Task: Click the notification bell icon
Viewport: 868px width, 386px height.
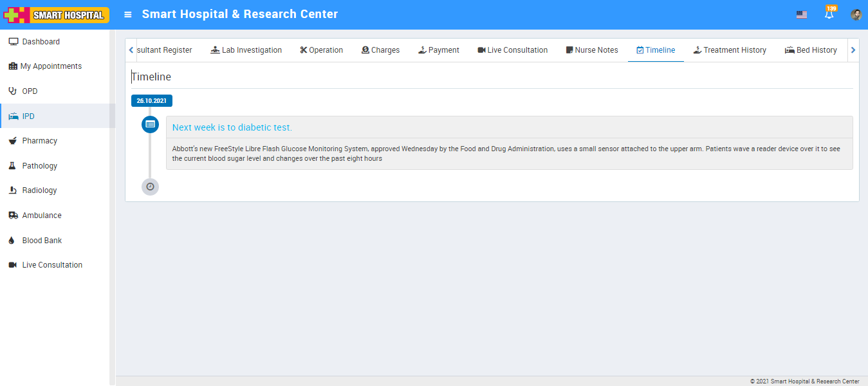Action: tap(829, 15)
